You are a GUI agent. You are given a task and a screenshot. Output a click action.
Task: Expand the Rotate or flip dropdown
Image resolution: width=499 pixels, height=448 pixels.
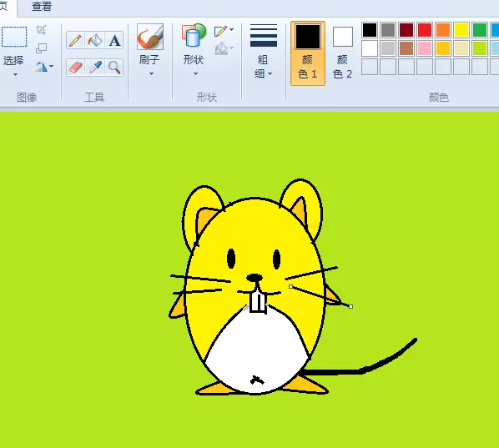pos(44,67)
